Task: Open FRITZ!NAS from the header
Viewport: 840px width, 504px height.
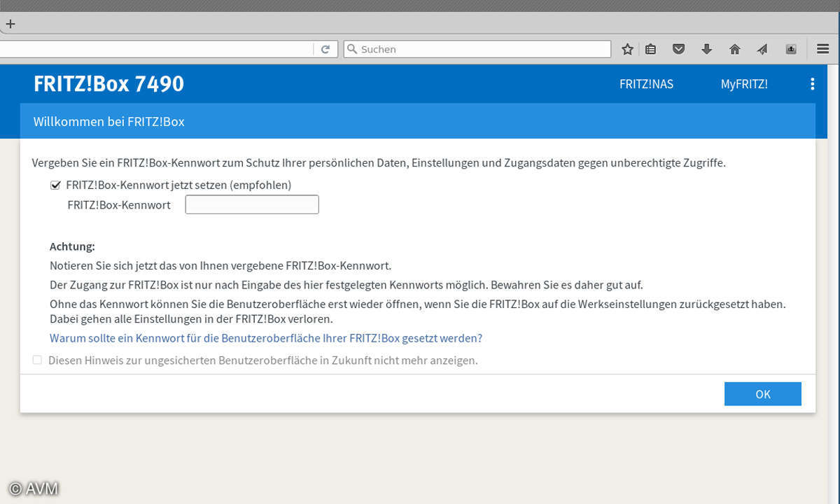Action: 646,84
